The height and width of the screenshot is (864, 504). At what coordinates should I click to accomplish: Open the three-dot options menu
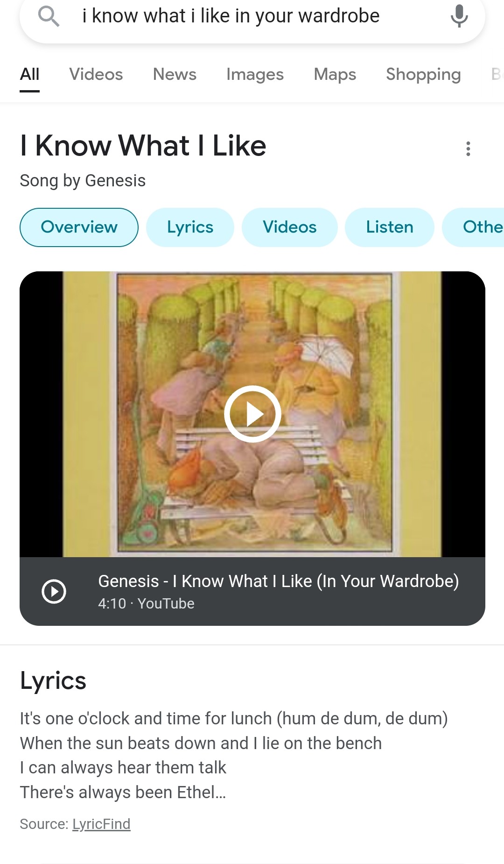click(468, 149)
